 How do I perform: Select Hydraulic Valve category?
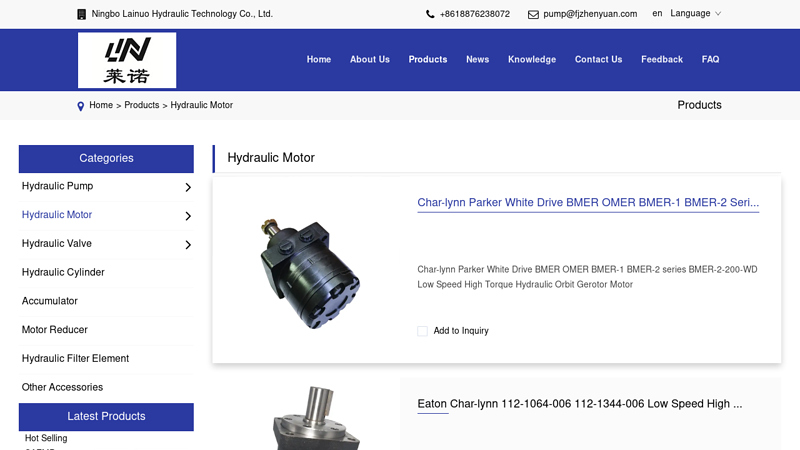tap(57, 243)
